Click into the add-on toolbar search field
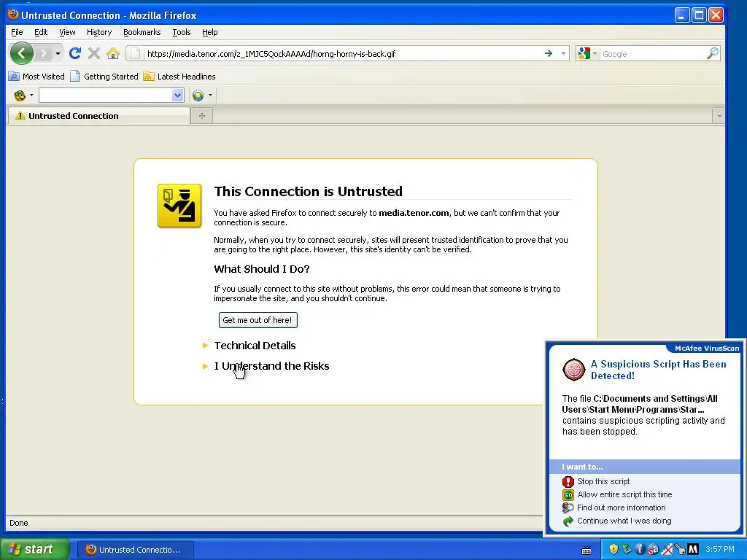The width and height of the screenshot is (747, 560). [x=105, y=96]
